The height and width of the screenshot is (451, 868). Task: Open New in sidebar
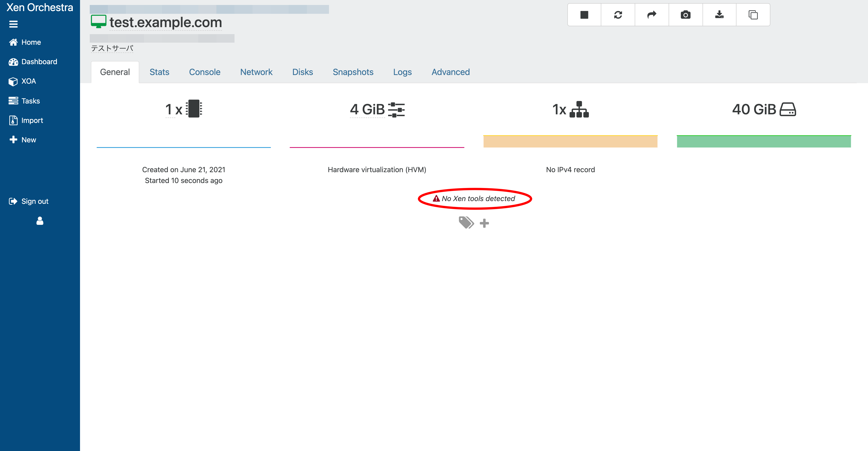[x=23, y=140]
